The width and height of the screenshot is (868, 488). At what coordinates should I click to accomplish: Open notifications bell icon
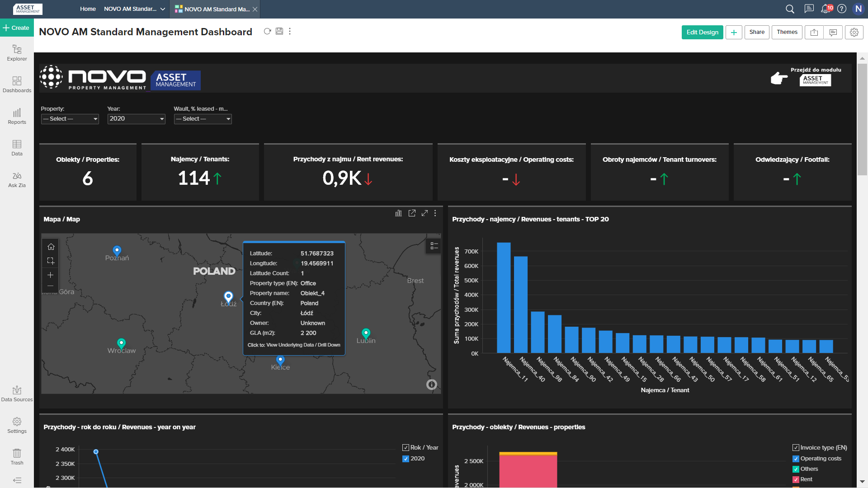click(x=826, y=9)
